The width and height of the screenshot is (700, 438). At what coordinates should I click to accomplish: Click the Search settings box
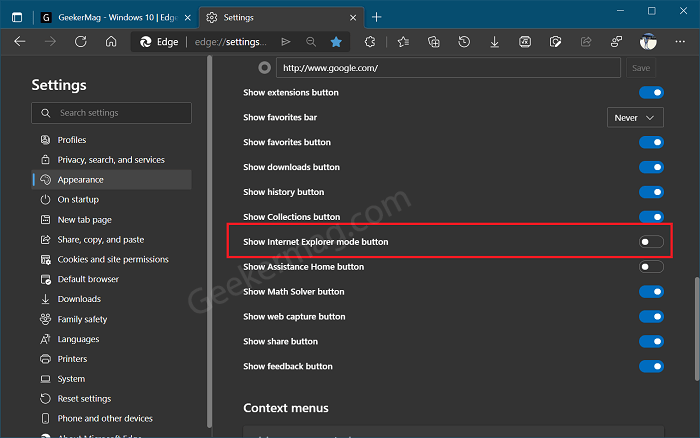[x=112, y=113]
